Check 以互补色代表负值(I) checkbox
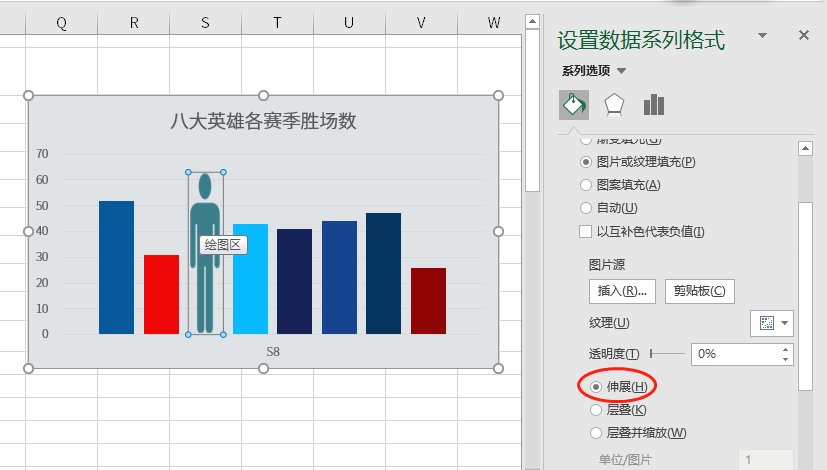827x470 pixels. pyautogui.click(x=585, y=232)
